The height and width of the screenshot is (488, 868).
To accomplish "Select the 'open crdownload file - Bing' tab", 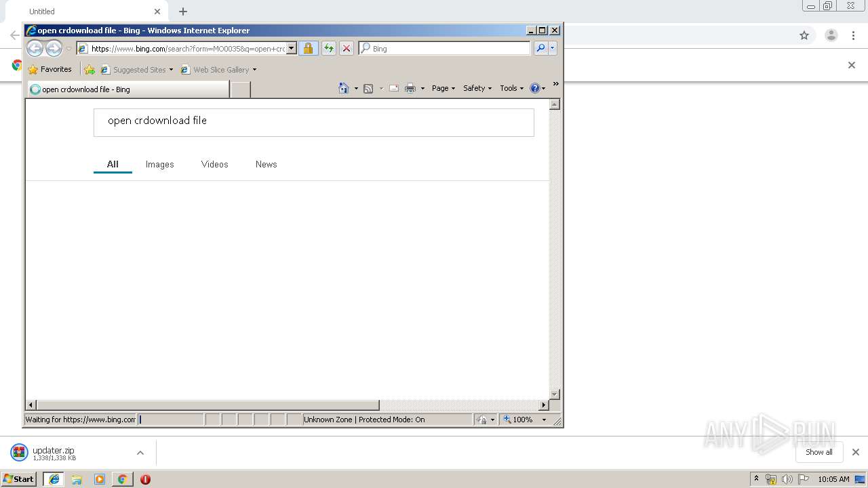I will tap(128, 89).
